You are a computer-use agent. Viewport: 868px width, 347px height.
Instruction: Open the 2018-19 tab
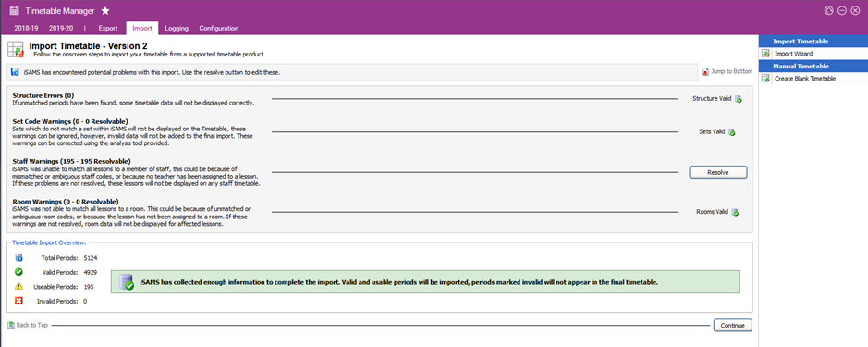tap(27, 29)
